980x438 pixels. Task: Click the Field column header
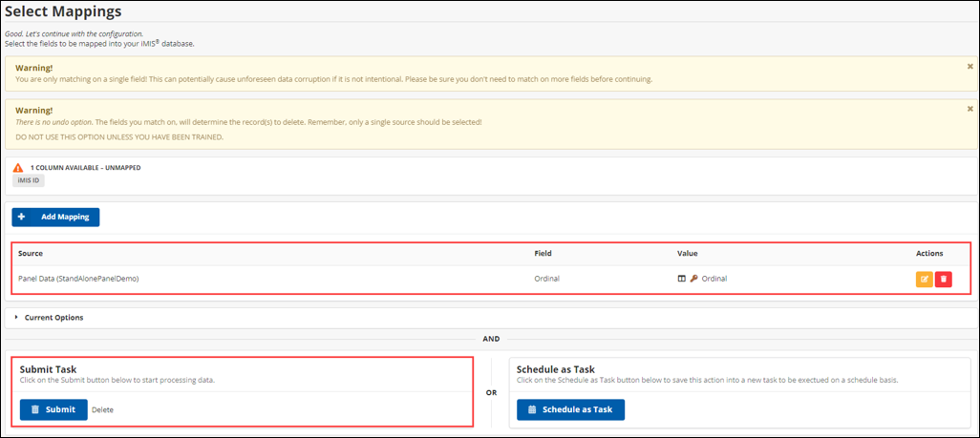coord(543,254)
